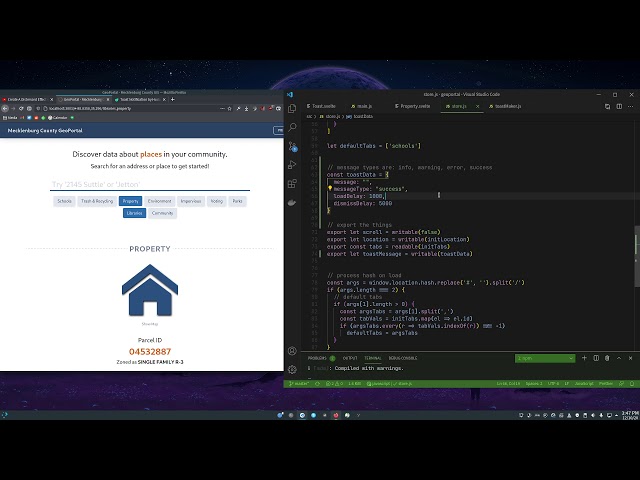Viewport: 640px width, 480px height.
Task: Kill the terminal with the trash icon
Action: (x=607, y=358)
